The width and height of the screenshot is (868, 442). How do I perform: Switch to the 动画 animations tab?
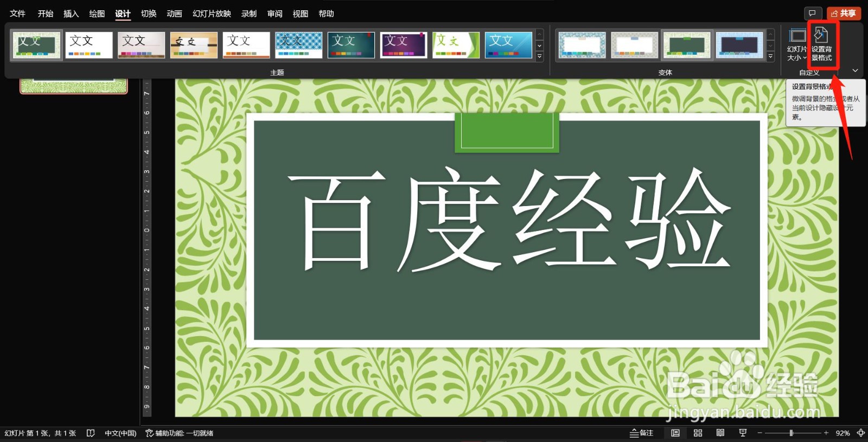point(175,14)
